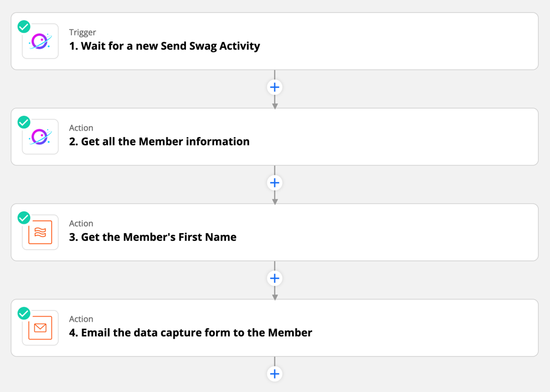550x392 pixels.
Task: Click the green checkmark on the Trigger step
Action: click(x=24, y=27)
